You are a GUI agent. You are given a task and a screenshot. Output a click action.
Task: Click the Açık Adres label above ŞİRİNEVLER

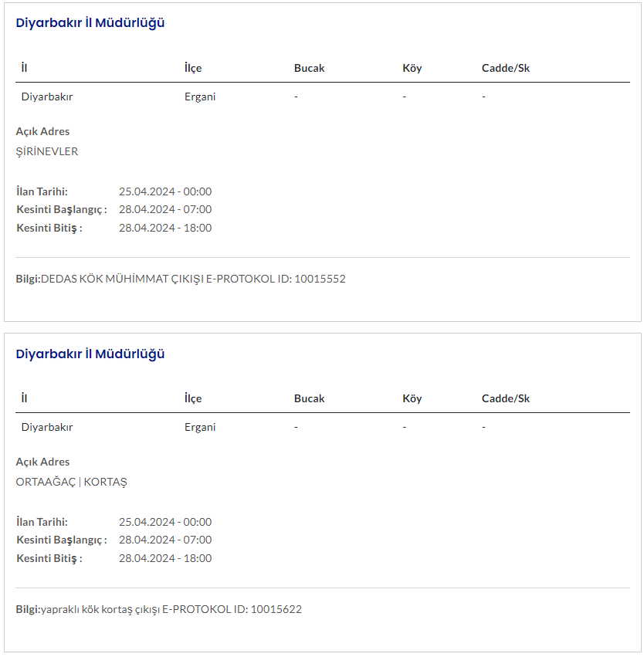click(x=42, y=131)
